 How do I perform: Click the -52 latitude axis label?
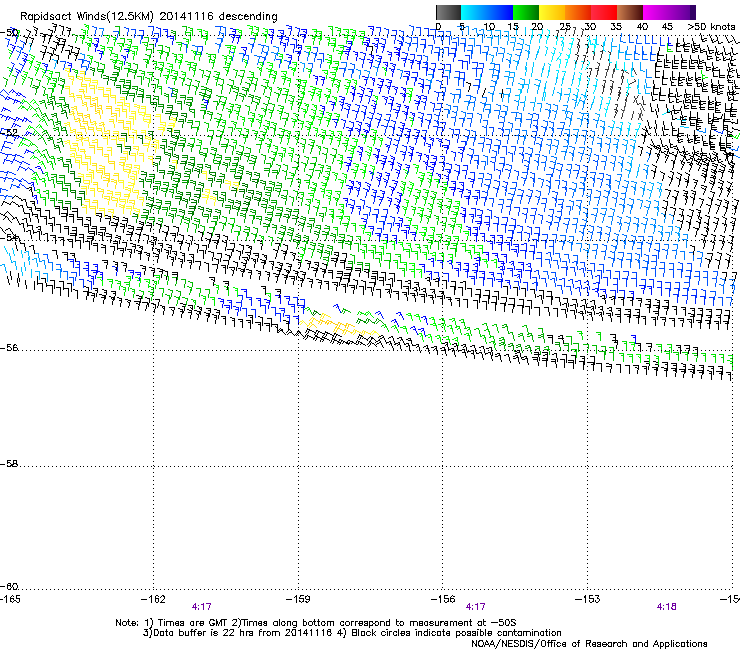point(9,133)
